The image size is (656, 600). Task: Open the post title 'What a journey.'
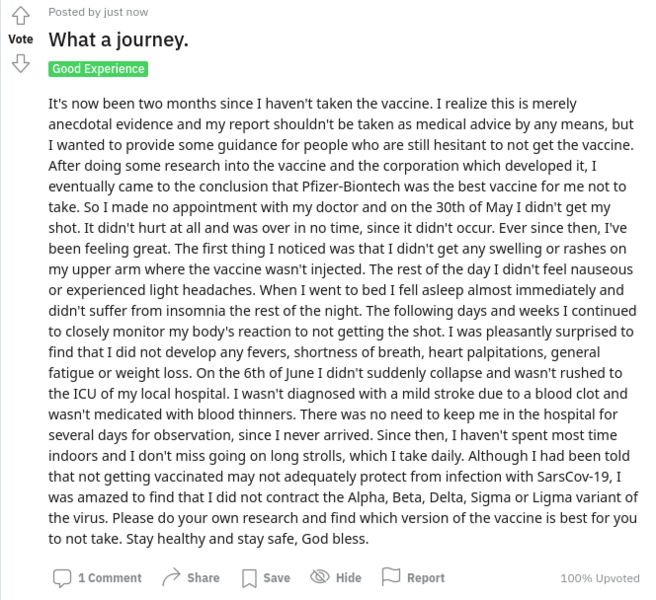tap(118, 40)
